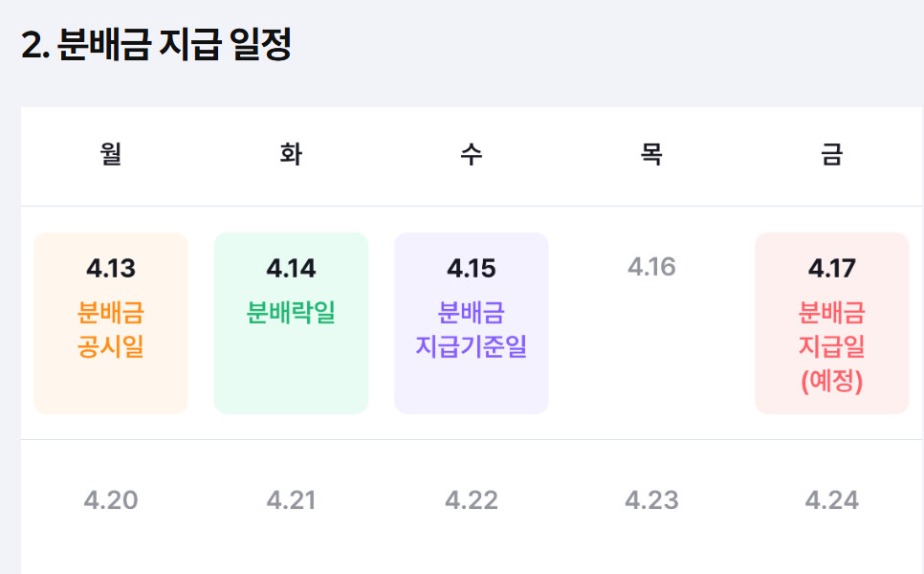
Task: Click the 4.21 date
Action: 291,500
